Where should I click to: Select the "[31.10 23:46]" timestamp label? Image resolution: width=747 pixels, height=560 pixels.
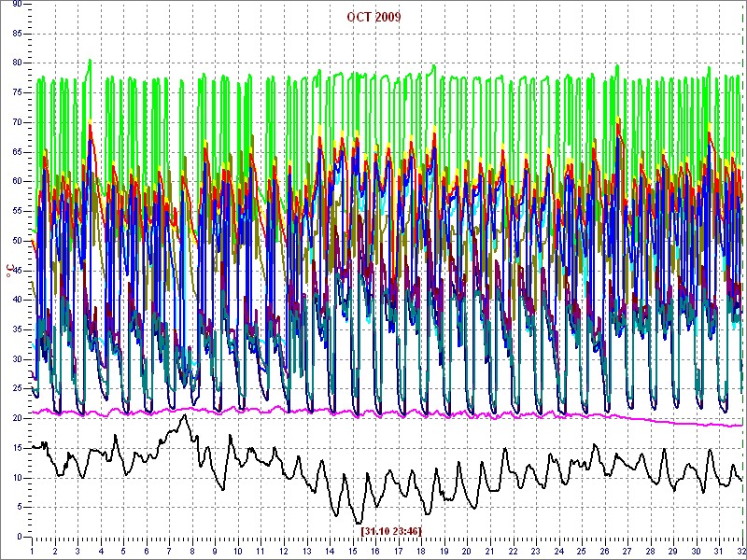click(x=391, y=530)
